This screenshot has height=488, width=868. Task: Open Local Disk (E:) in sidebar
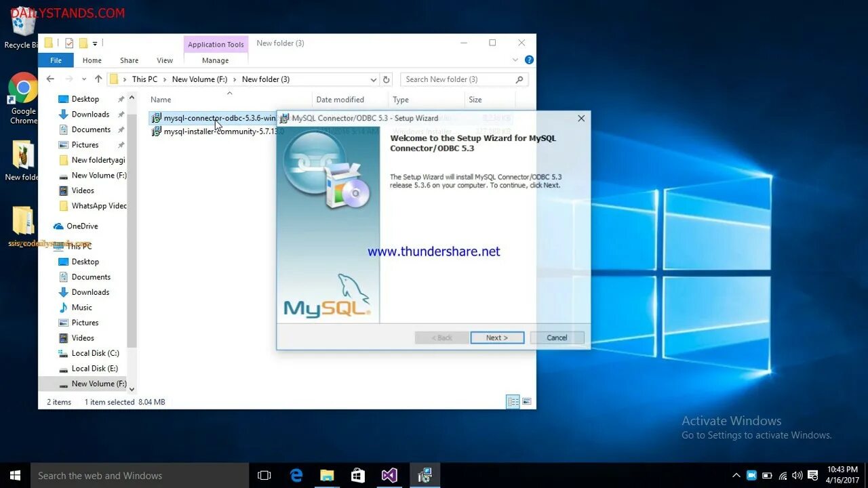click(x=94, y=369)
